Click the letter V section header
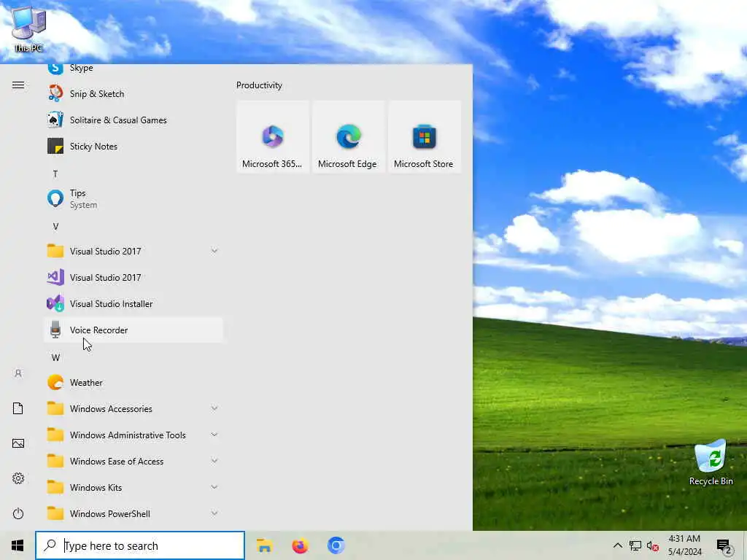Screen dimensions: 747x560 (x=55, y=226)
